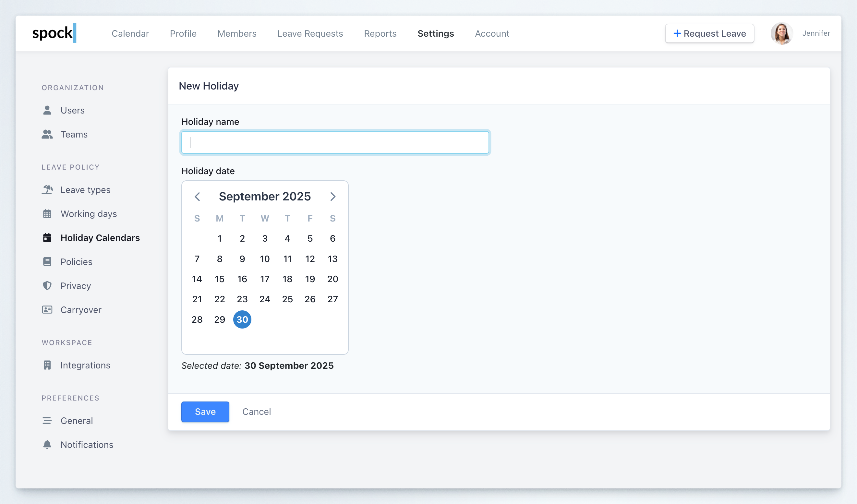857x504 pixels.
Task: Open Jennifer's profile avatar menu
Action: click(781, 33)
